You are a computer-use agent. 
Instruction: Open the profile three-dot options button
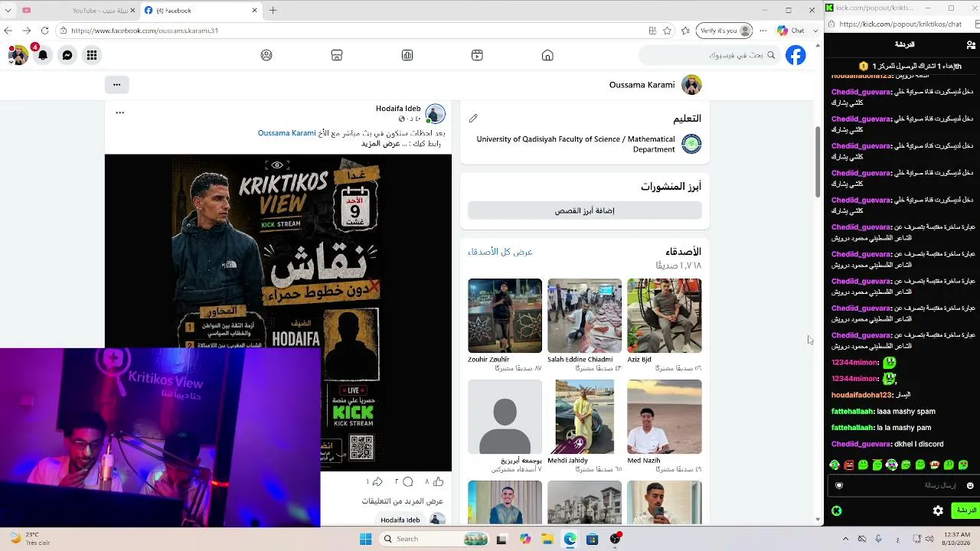click(x=116, y=84)
